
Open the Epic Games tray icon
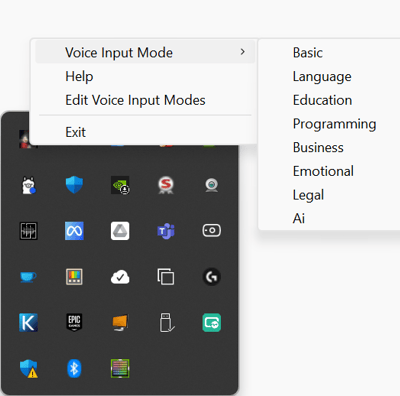[74, 322]
